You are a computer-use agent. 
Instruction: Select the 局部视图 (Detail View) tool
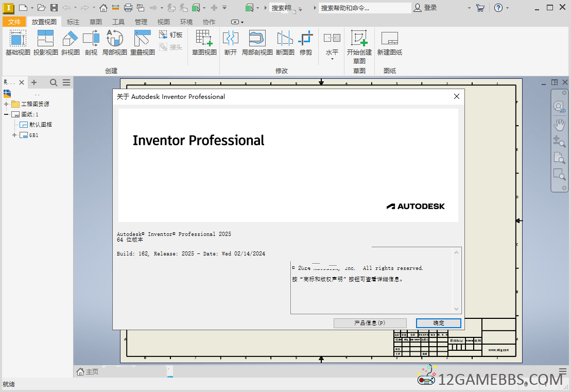pyautogui.click(x=115, y=43)
